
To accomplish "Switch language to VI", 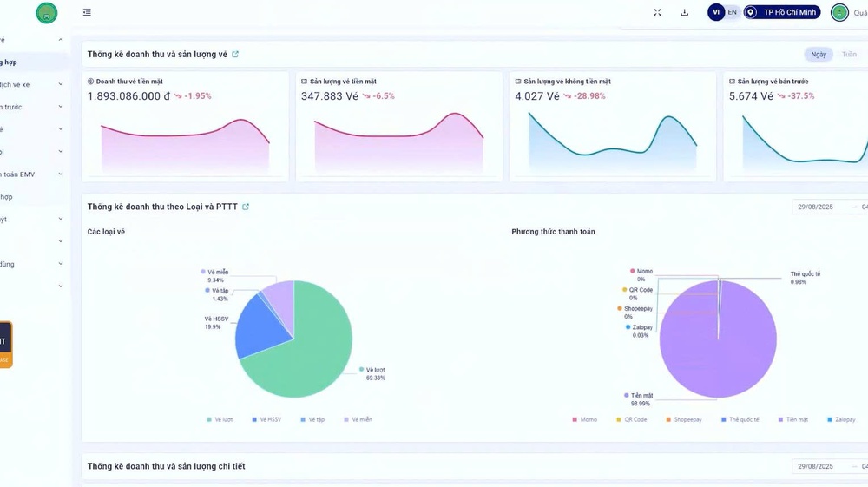I will point(716,12).
